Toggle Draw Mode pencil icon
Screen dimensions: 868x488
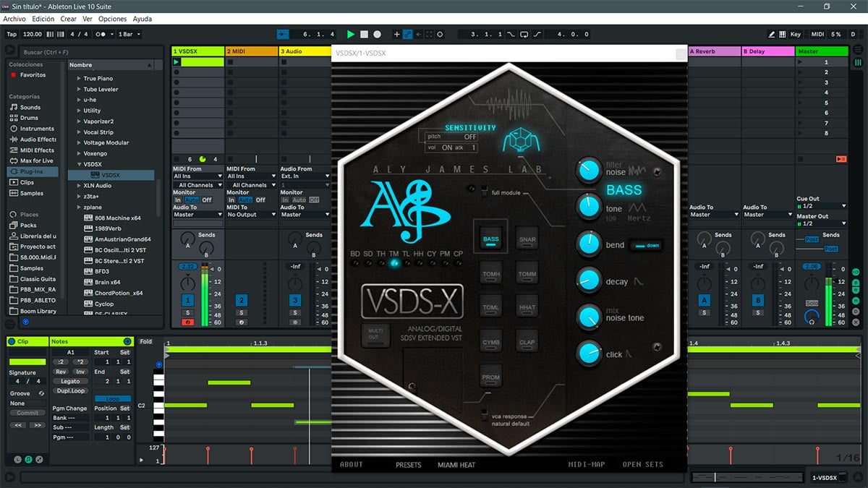pos(772,34)
